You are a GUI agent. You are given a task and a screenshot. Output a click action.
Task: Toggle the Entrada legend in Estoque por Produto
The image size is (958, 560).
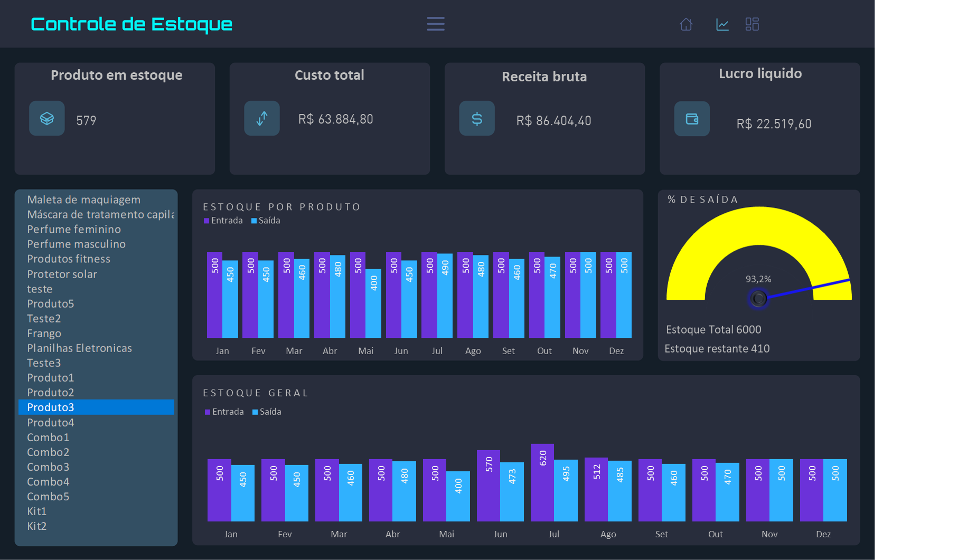pos(223,221)
